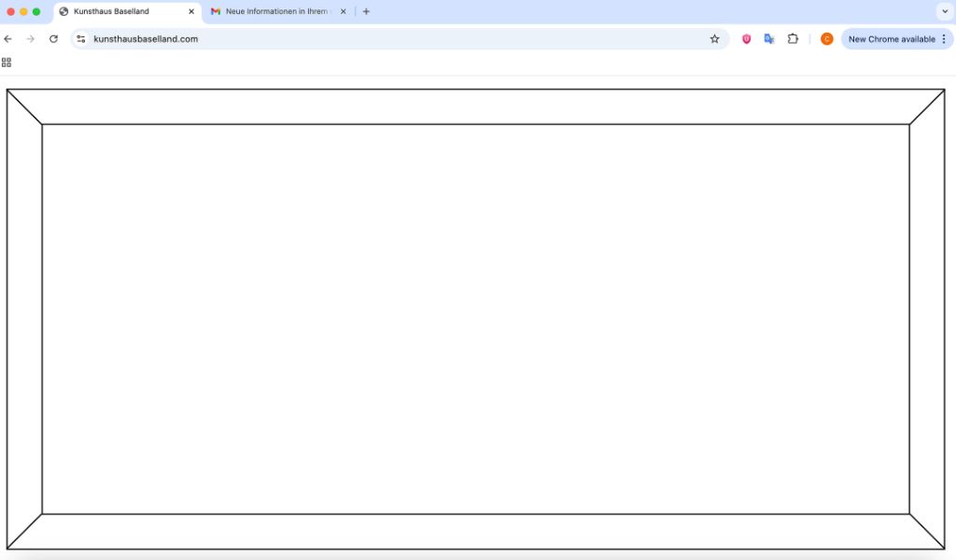Viewport: 956px width, 560px height.
Task: Open the apps grid in bookmarks bar
Action: [7, 63]
